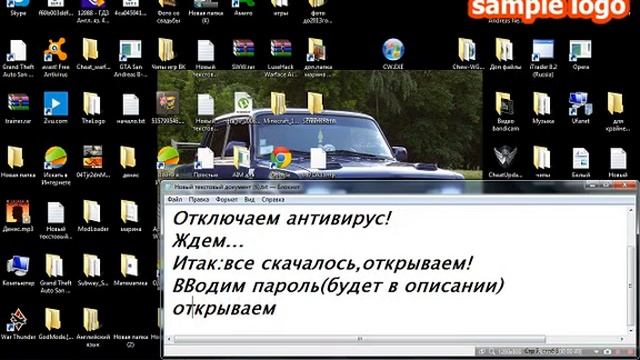This screenshot has height=360, width=640.
Task: Launch the iTrader 8.2 (Russia) shortcut
Action: pyautogui.click(x=543, y=50)
